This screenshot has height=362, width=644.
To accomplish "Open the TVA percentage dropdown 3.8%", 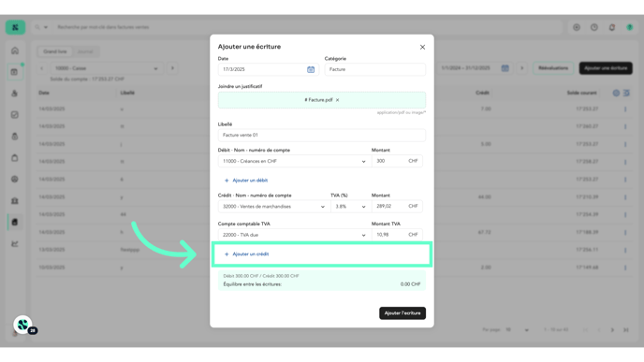I will point(350,207).
